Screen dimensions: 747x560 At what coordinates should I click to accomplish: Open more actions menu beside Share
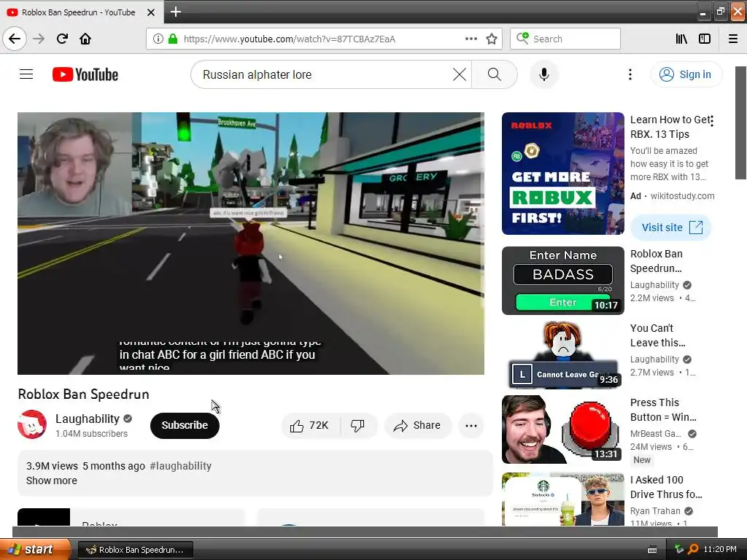click(471, 426)
